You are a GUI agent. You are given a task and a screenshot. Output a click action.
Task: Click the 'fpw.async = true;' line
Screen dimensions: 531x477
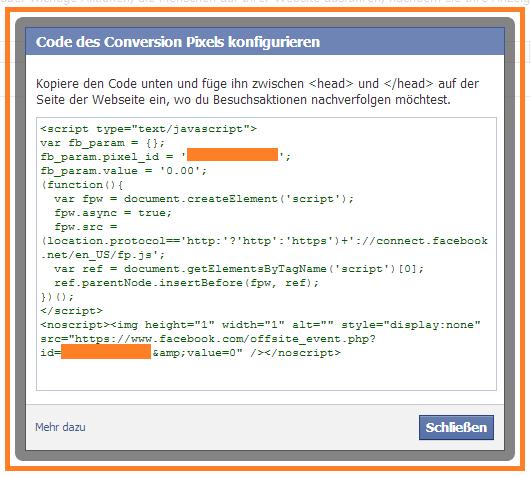(113, 213)
